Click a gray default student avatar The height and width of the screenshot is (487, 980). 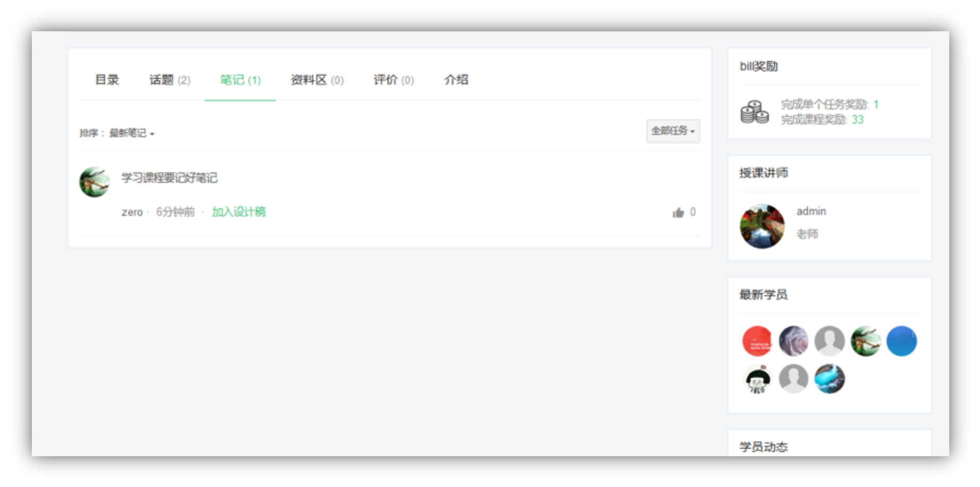(x=829, y=342)
